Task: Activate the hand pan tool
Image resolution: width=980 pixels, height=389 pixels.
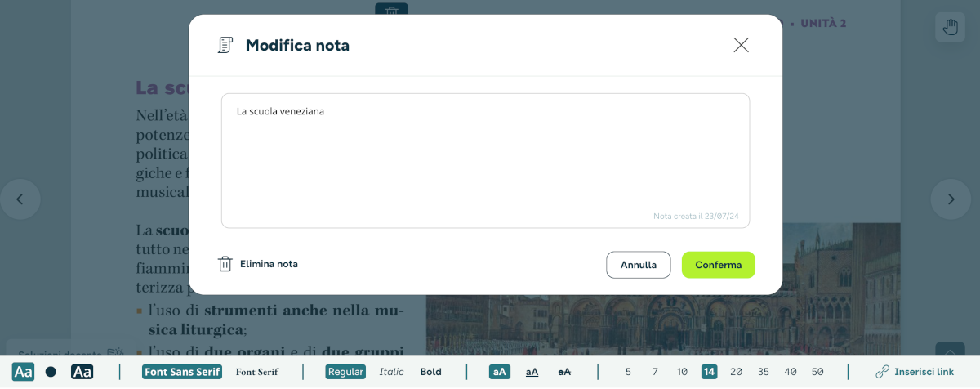Action: 951,27
